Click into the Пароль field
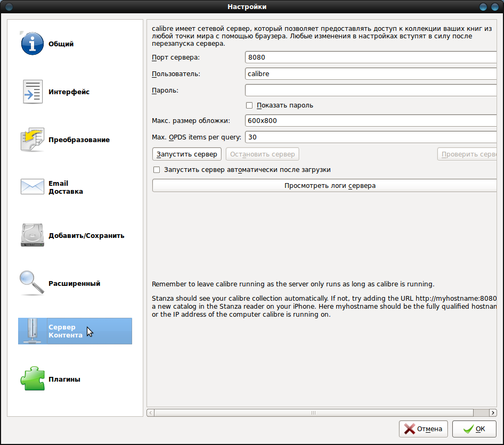Screen dimensions: 504x445 coord(371,90)
